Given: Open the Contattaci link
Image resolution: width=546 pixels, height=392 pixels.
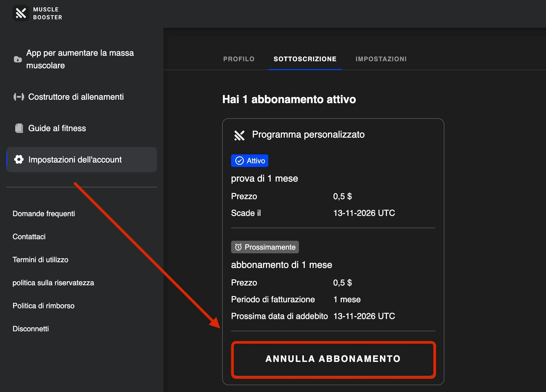Looking at the screenshot, I should point(29,237).
